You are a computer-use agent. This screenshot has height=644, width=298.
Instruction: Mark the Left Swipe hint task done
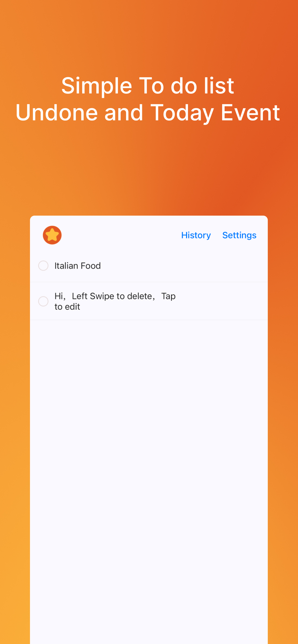[43, 301]
